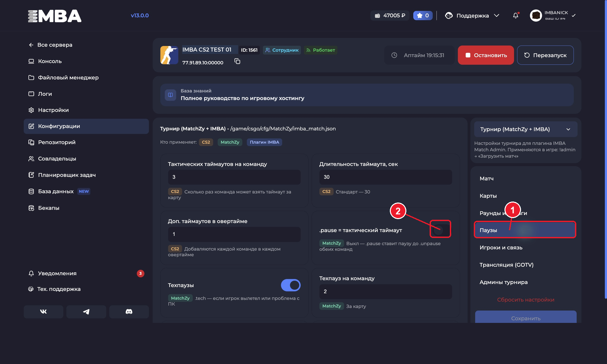The height and width of the screenshot is (364, 607).
Task: Open Настройки in the sidebar
Action: (86, 110)
